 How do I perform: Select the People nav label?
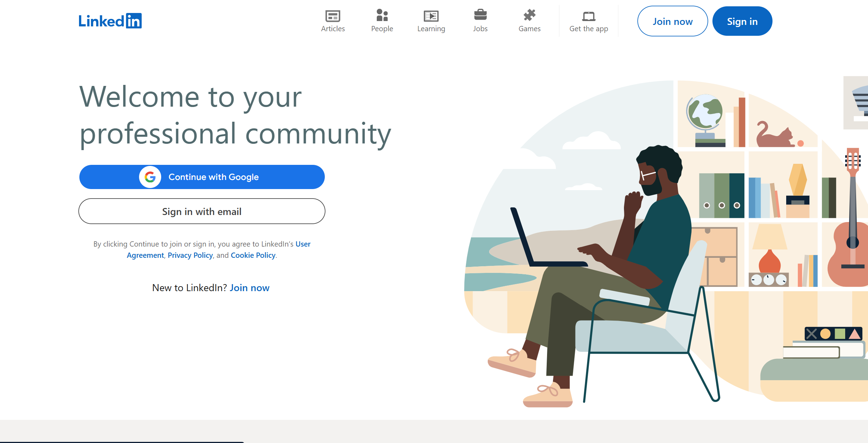[x=382, y=29]
